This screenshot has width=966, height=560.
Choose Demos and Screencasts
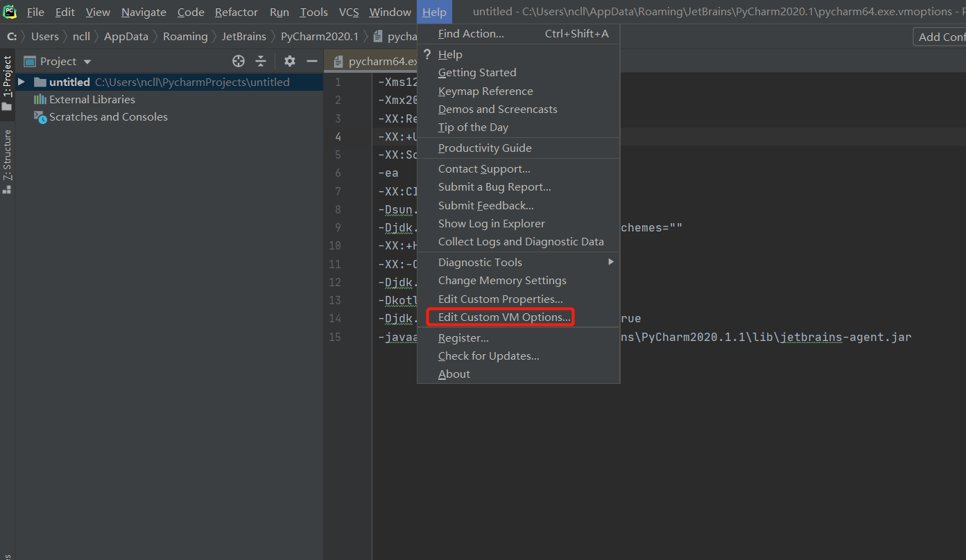518,110
